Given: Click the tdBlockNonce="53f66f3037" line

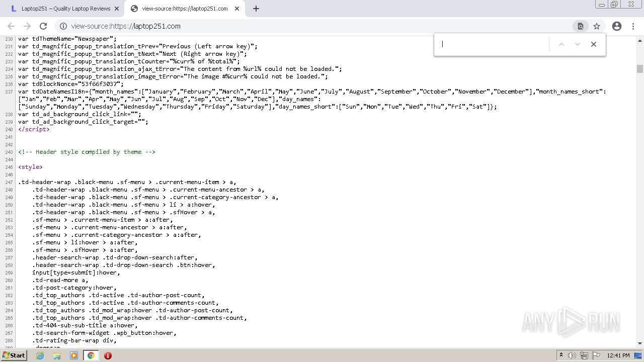Looking at the screenshot, I should [x=70, y=84].
